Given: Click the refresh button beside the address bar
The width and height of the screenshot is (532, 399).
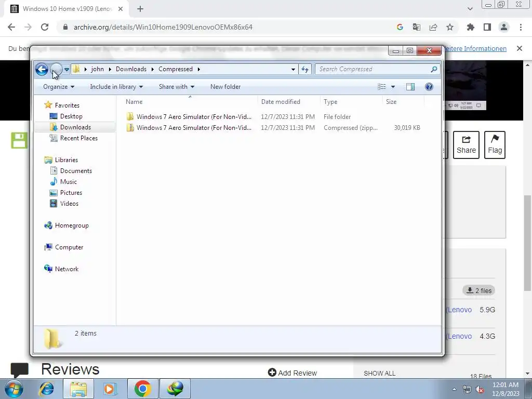Looking at the screenshot, I should point(304,69).
